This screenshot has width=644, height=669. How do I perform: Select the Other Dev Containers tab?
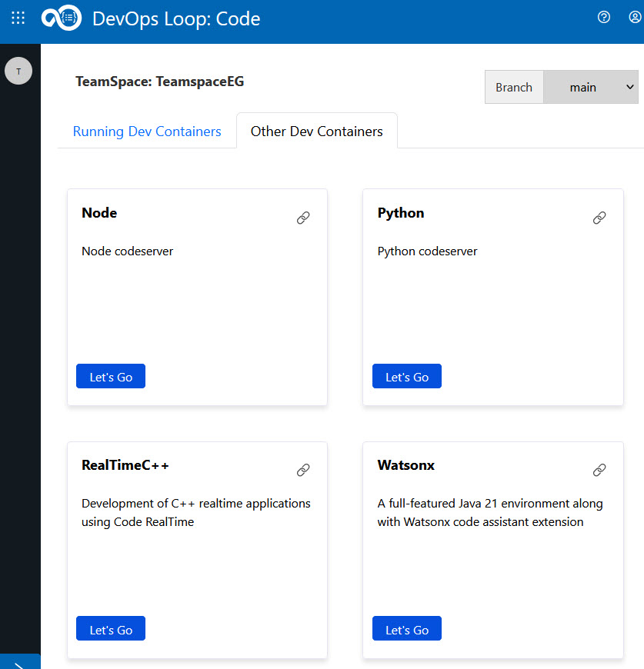[x=316, y=131]
